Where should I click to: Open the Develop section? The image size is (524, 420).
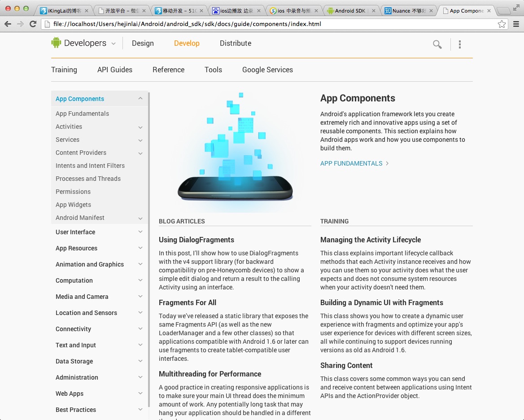[187, 43]
